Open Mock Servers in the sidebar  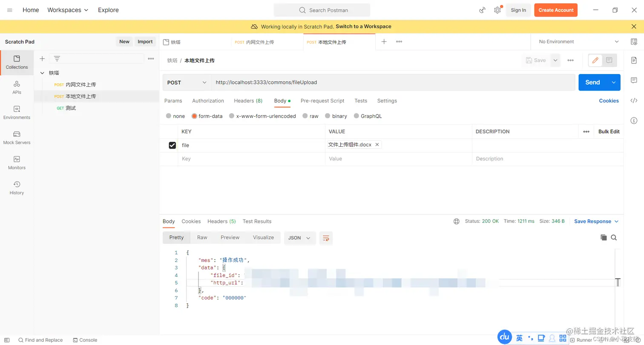(17, 137)
